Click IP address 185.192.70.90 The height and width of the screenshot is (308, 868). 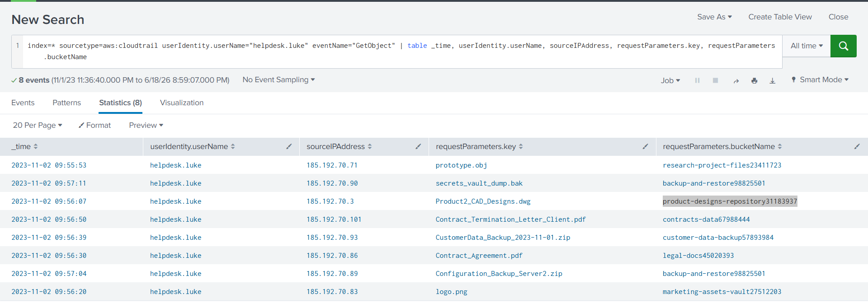pos(332,183)
